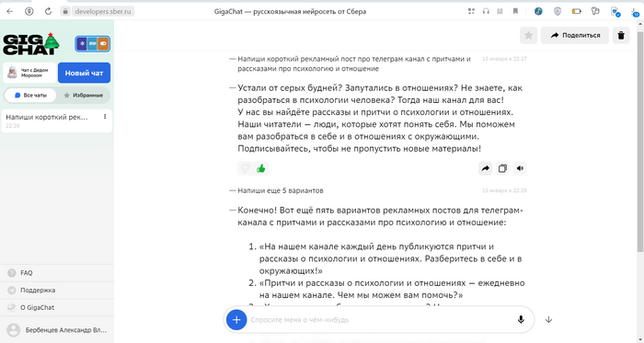
Task: Click the message Напиши еще 5 вариантов
Action: coord(281,190)
